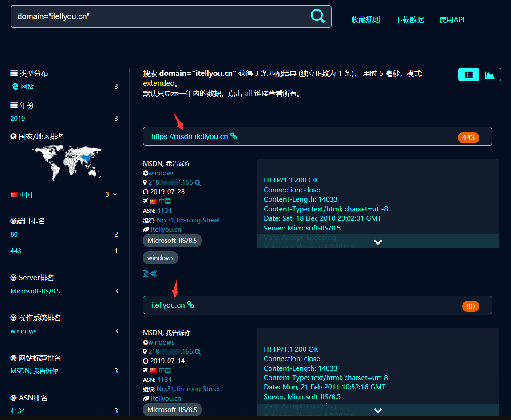Viewport: 511px width, 420px height.
Task: Click the date 2019-07-28 text
Action: [167, 192]
